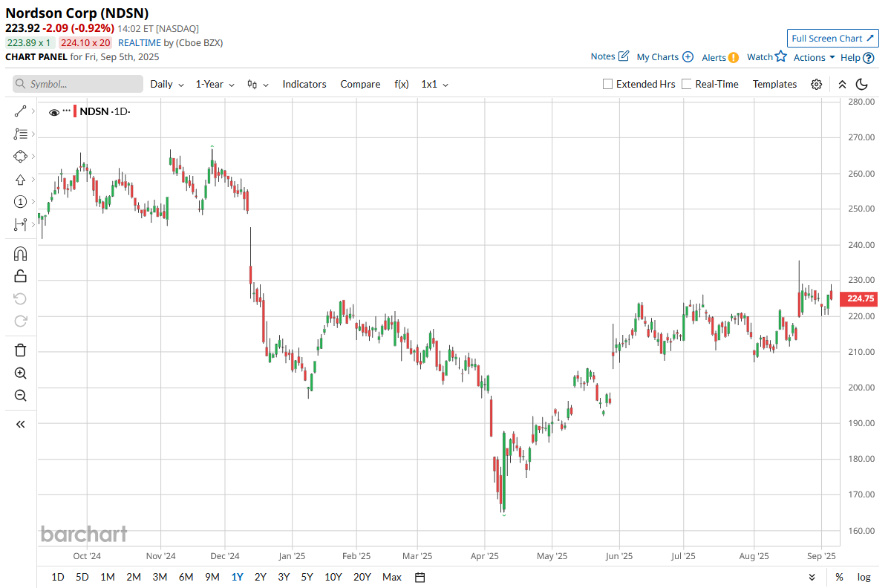Open the Templates menu
This screenshot has width=891, height=588.
[774, 85]
